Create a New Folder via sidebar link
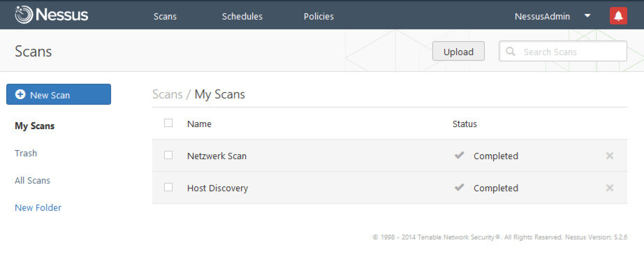This screenshot has width=644, height=266. pos(38,208)
